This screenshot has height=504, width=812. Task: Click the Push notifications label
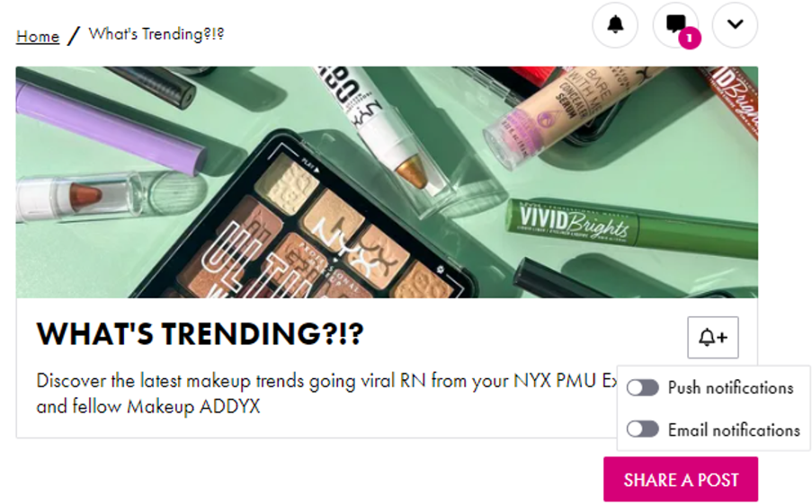pyautogui.click(x=730, y=387)
